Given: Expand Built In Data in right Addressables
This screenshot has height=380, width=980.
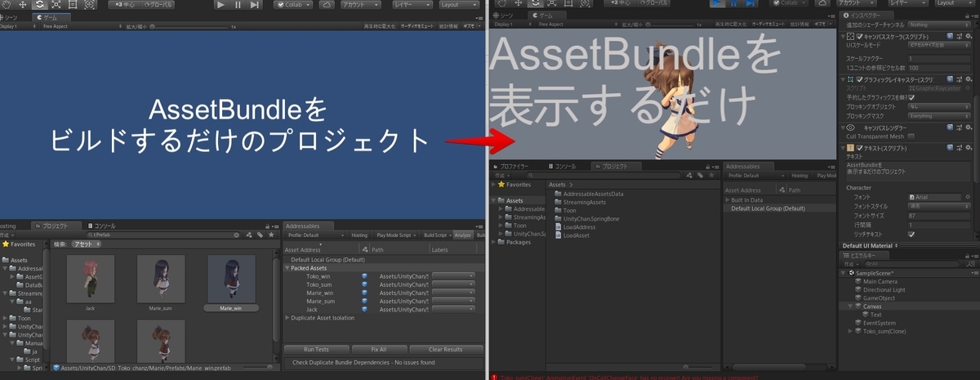Looking at the screenshot, I should point(728,200).
